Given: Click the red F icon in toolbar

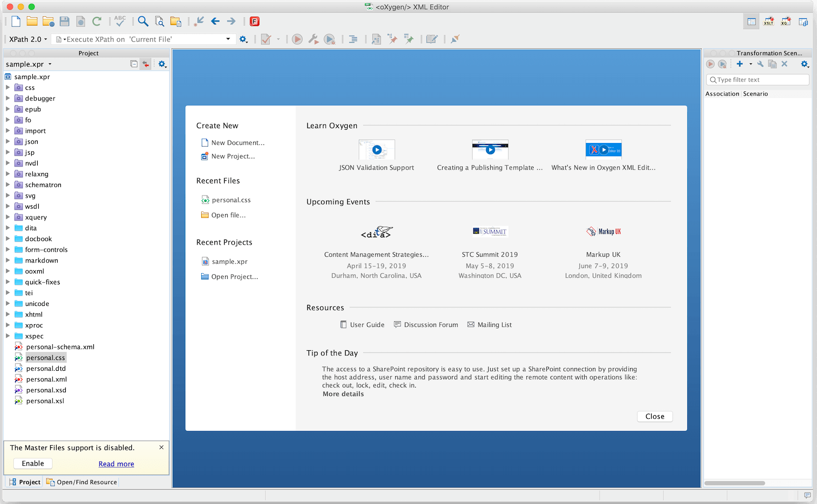Looking at the screenshot, I should point(255,21).
